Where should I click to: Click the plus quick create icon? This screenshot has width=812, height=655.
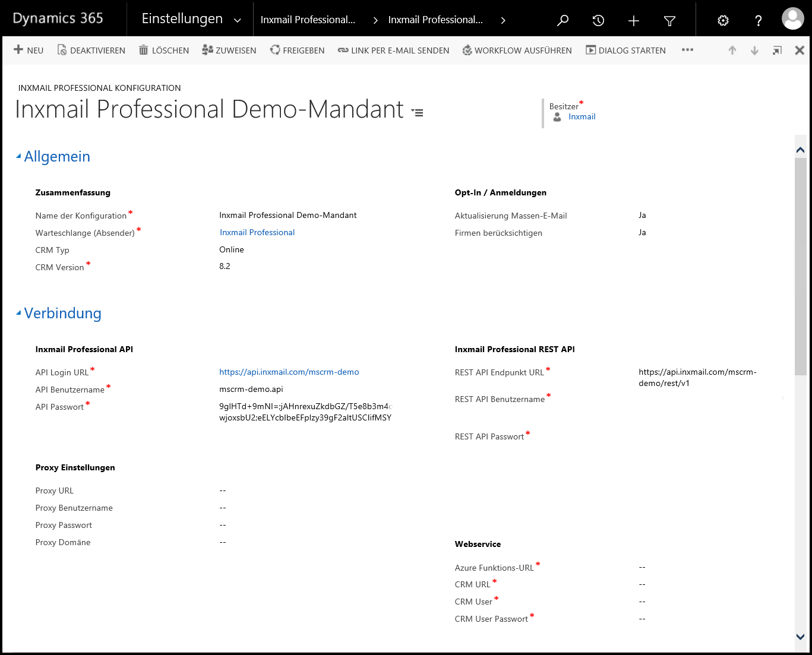click(634, 21)
